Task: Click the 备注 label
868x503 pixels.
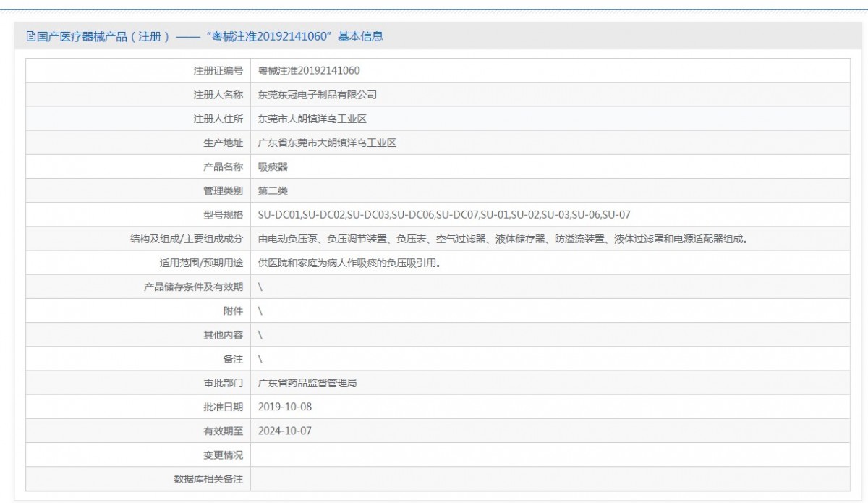Action: pyautogui.click(x=233, y=358)
